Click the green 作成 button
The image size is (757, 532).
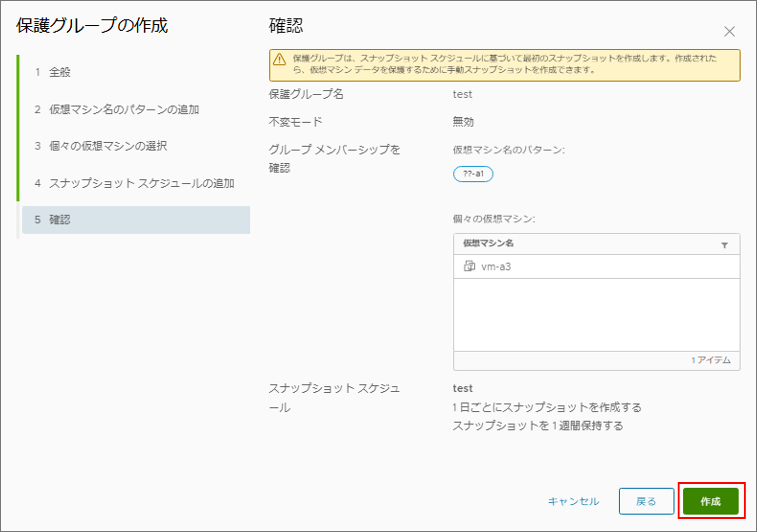click(x=710, y=501)
